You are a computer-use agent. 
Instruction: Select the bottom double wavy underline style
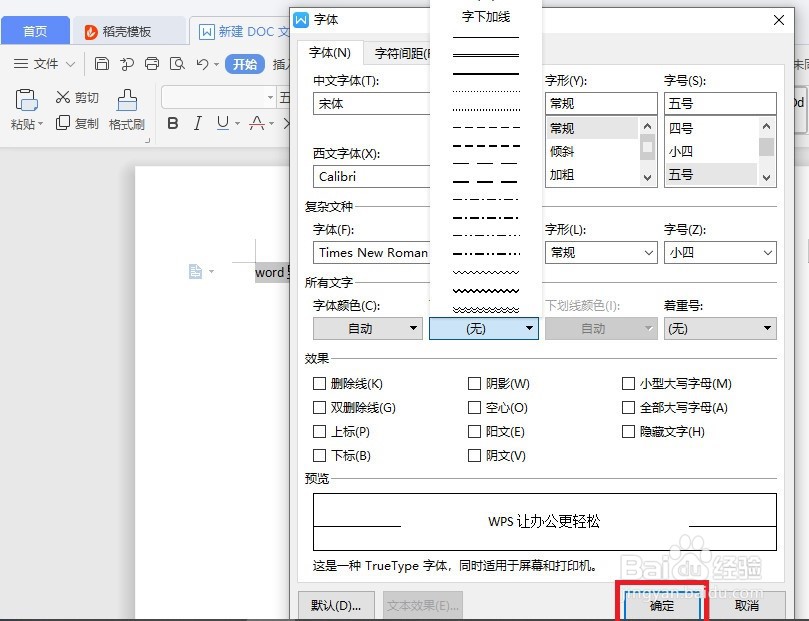pyautogui.click(x=486, y=309)
